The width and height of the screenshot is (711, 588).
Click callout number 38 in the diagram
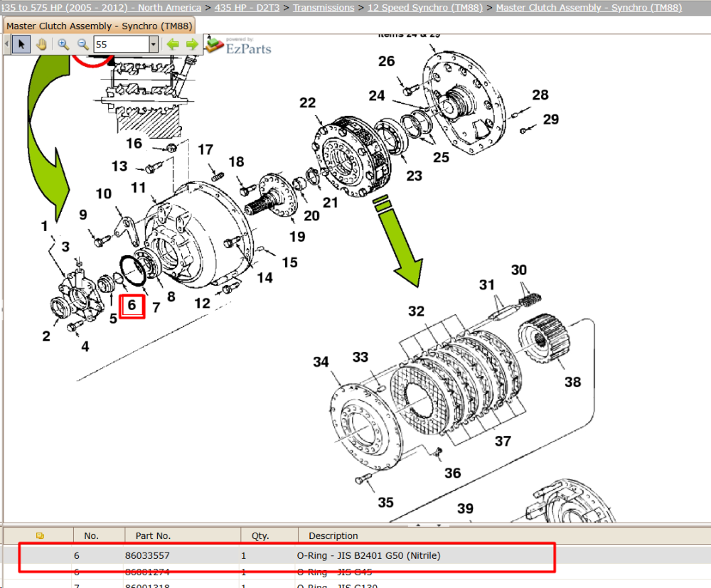572,383
